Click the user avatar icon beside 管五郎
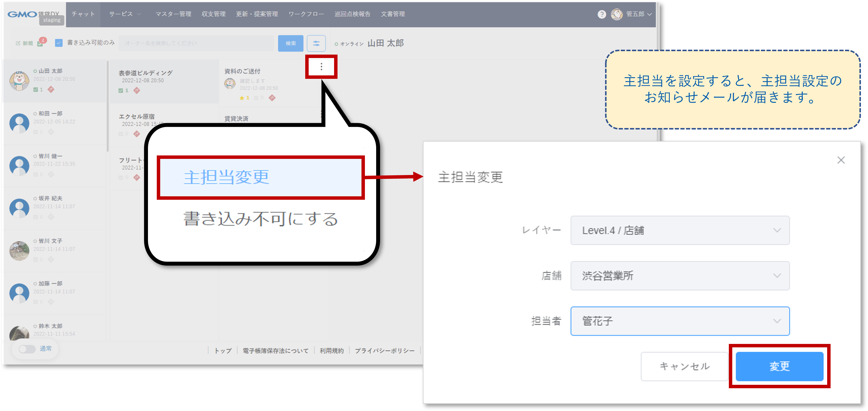 (617, 14)
